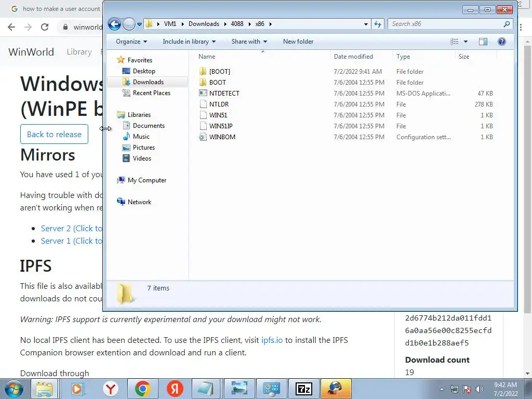Image resolution: width=532 pixels, height=399 pixels.
Task: Select the BOOT folder icon
Action: (203, 82)
